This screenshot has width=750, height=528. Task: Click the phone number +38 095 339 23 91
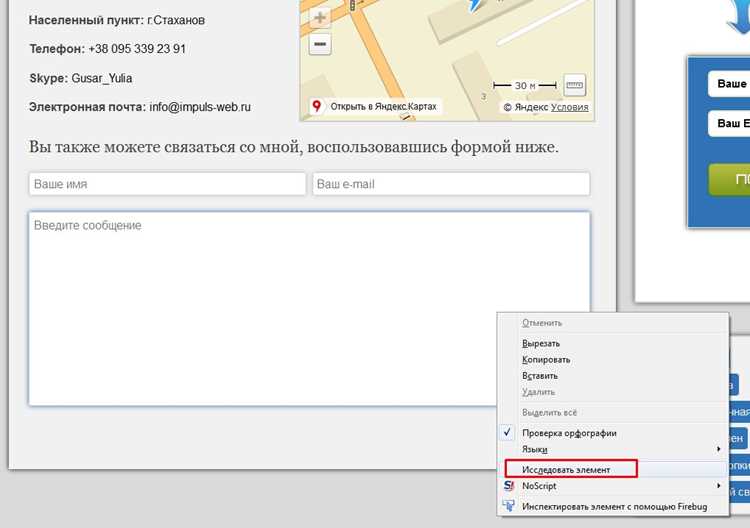coord(137,49)
